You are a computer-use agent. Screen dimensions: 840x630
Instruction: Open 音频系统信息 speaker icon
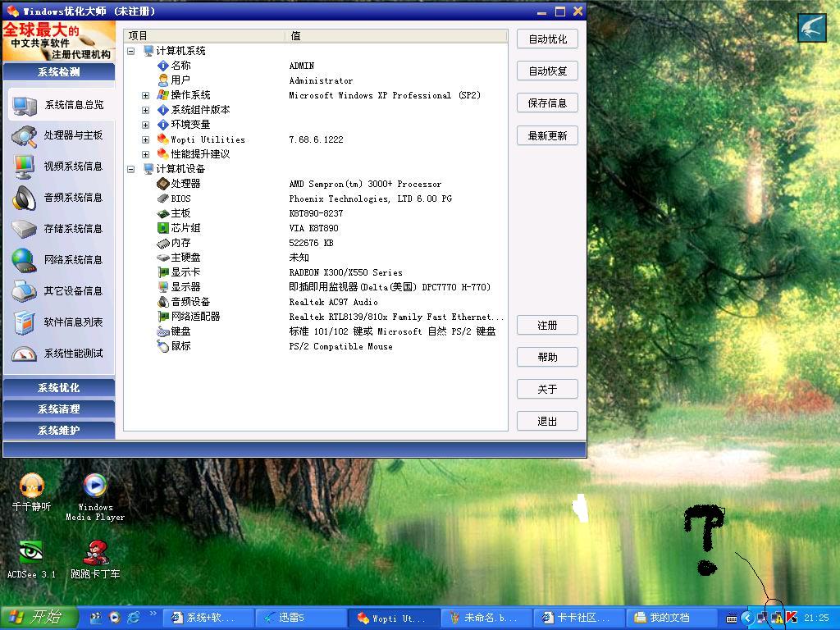[x=25, y=198]
